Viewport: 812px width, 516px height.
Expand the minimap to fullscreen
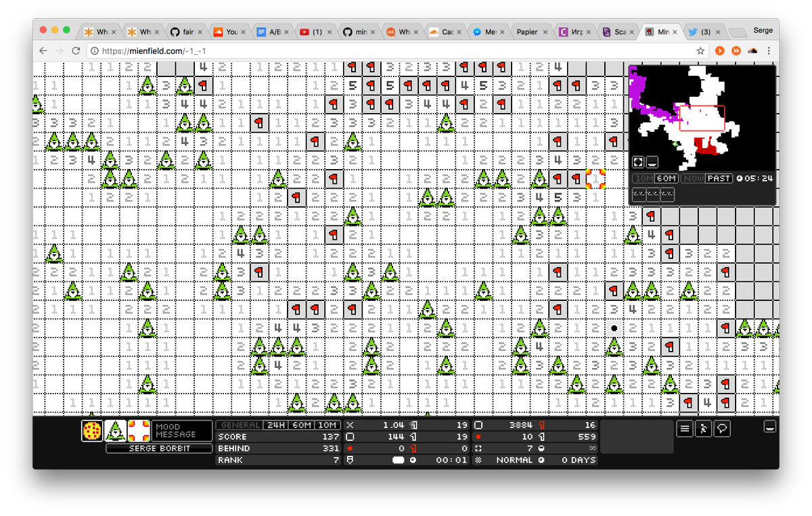click(x=638, y=162)
